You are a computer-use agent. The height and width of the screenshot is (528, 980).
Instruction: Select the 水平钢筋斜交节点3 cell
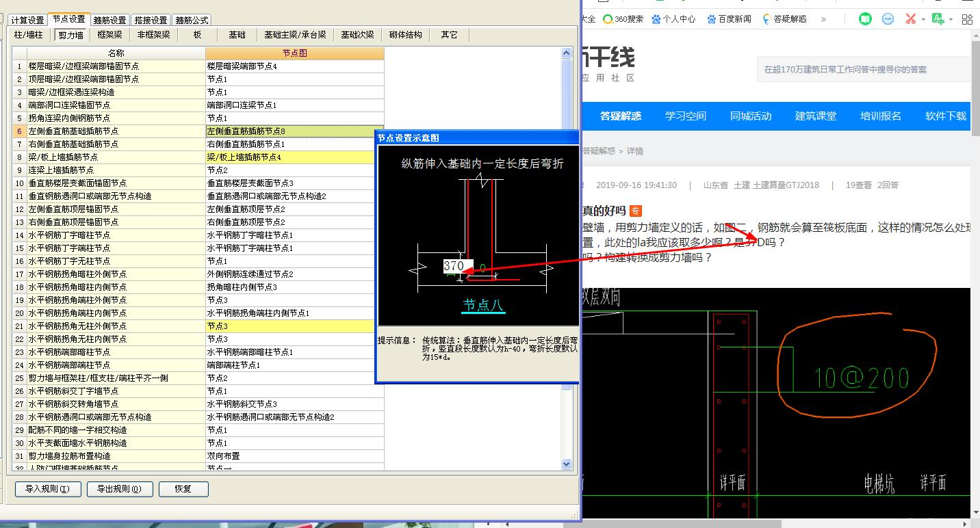click(294, 404)
